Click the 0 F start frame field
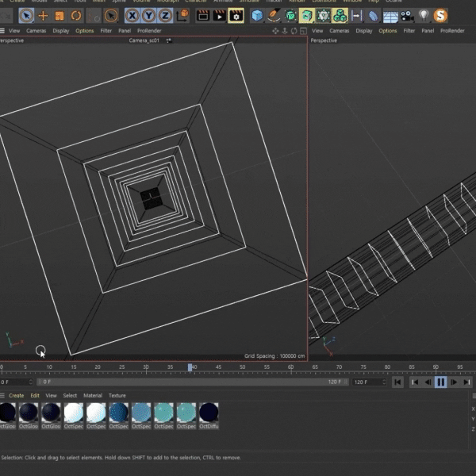The width and height of the screenshot is (476, 476). (x=14, y=382)
